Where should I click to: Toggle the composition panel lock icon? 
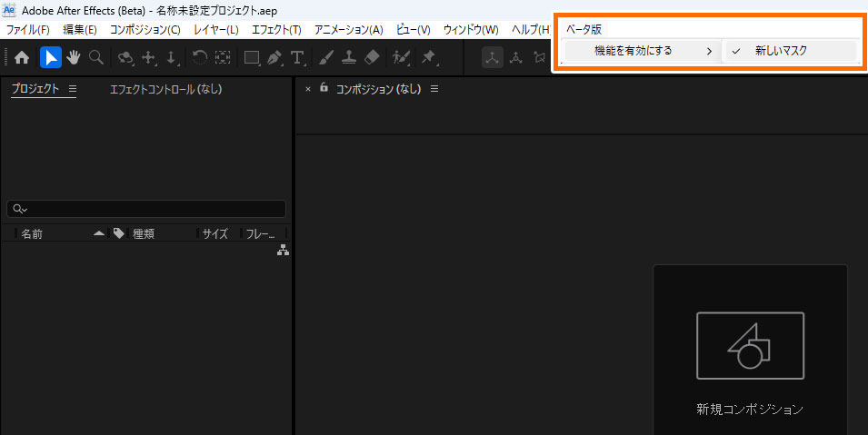point(324,88)
